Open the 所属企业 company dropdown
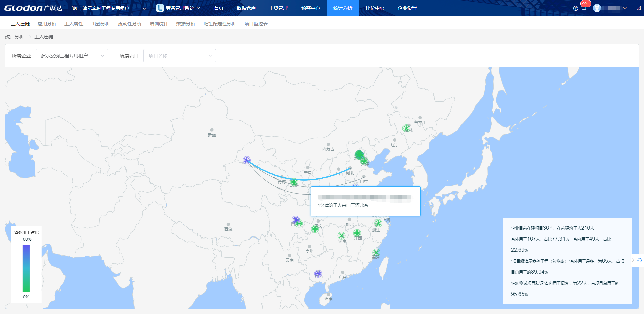644x314 pixels. (x=72, y=56)
